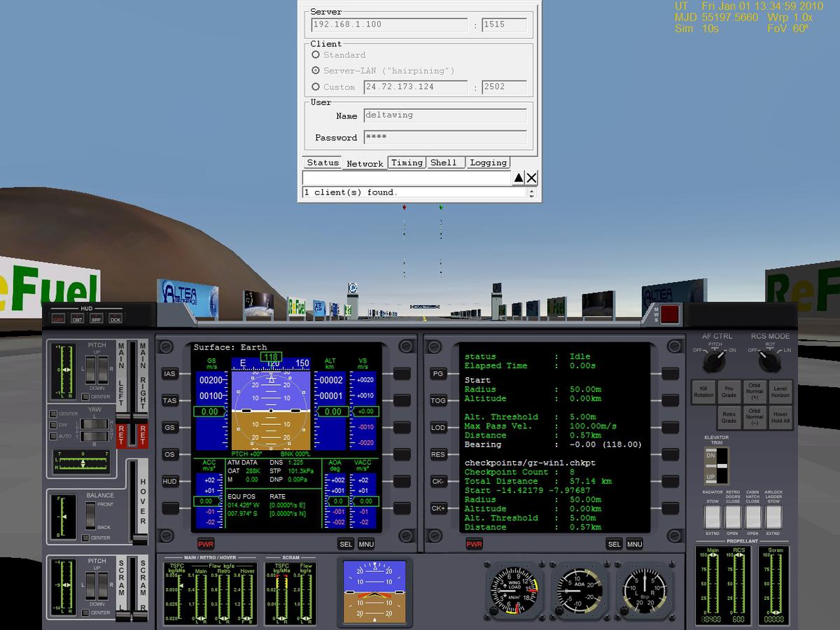Image resolution: width=840 pixels, height=630 pixels.
Task: Toggle the right MFD PWR button
Action: (474, 544)
